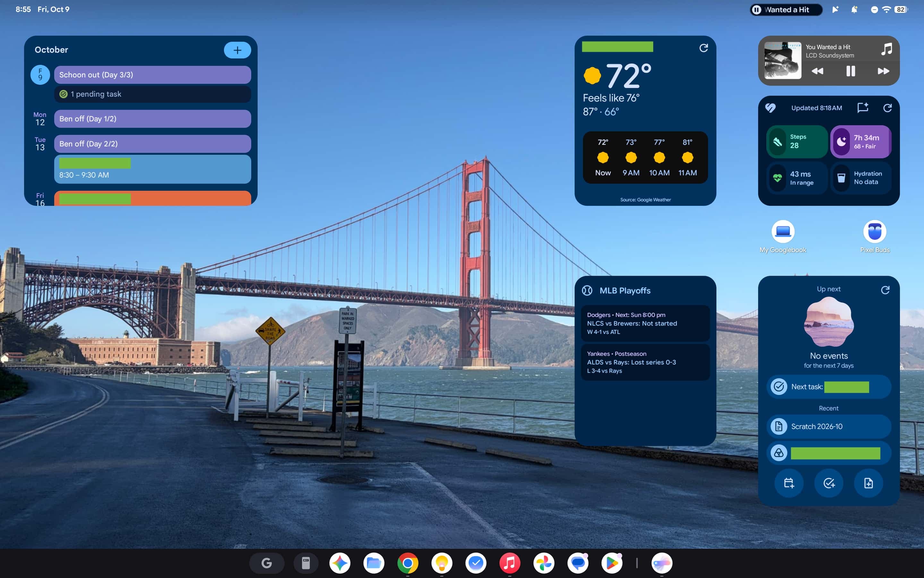
Task: Refresh the health stats widget
Action: (x=887, y=108)
